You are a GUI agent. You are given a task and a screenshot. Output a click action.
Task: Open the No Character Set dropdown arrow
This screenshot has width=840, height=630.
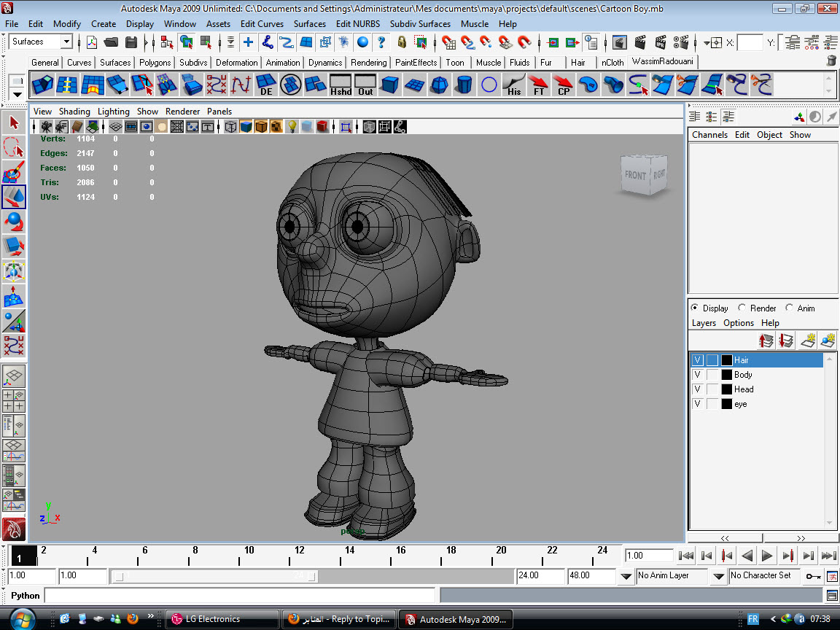[719, 577]
